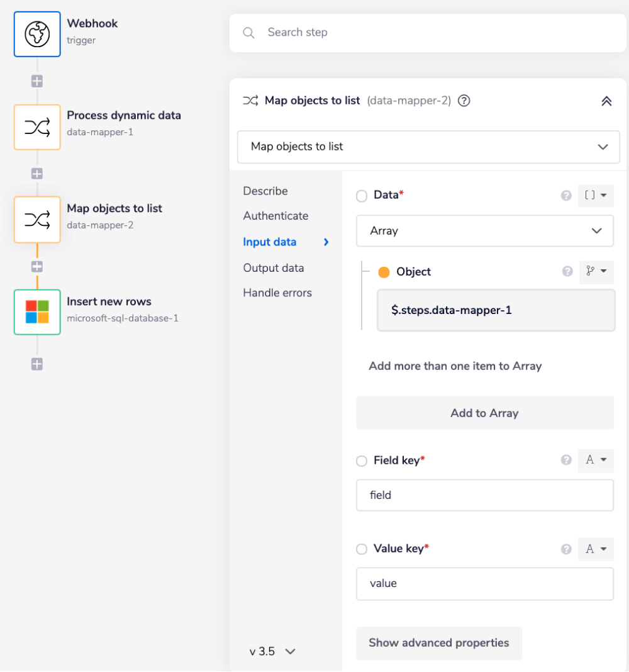Select the Map objects to list step icon
Viewport: 629px width, 672px height.
[37, 220]
